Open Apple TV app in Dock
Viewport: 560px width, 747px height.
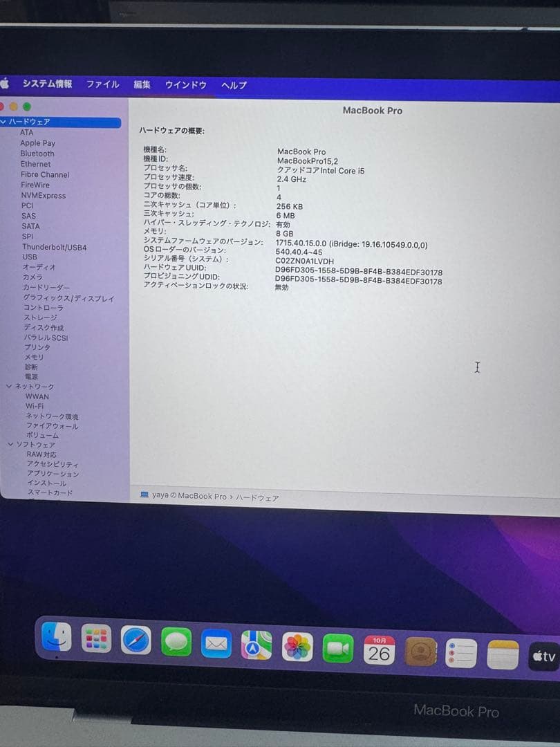pos(543,656)
